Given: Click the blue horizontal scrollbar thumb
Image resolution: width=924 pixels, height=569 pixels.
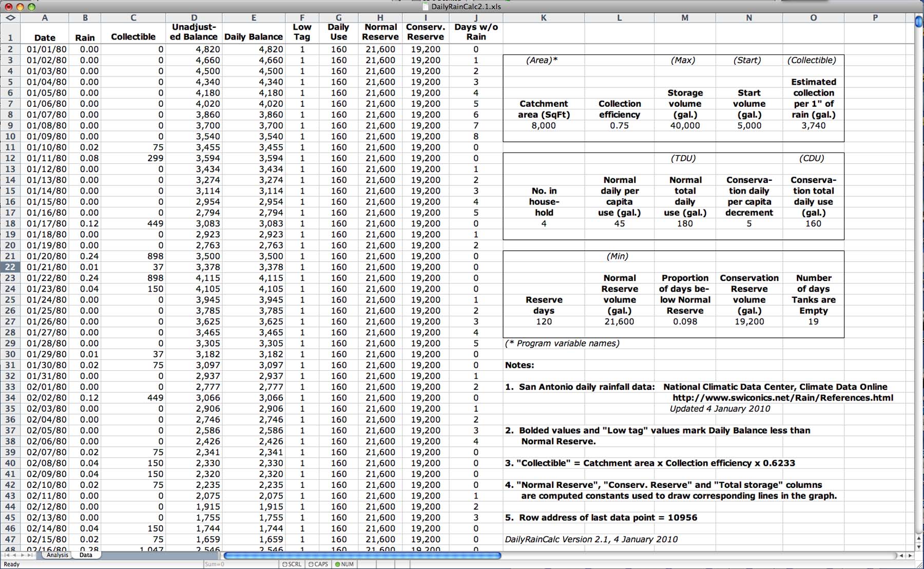Looking at the screenshot, I should 362,556.
